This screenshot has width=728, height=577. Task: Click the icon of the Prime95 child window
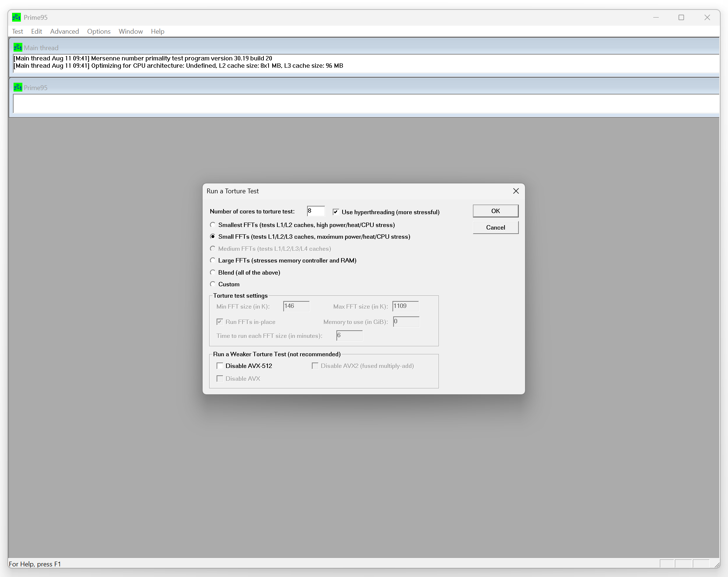point(18,88)
